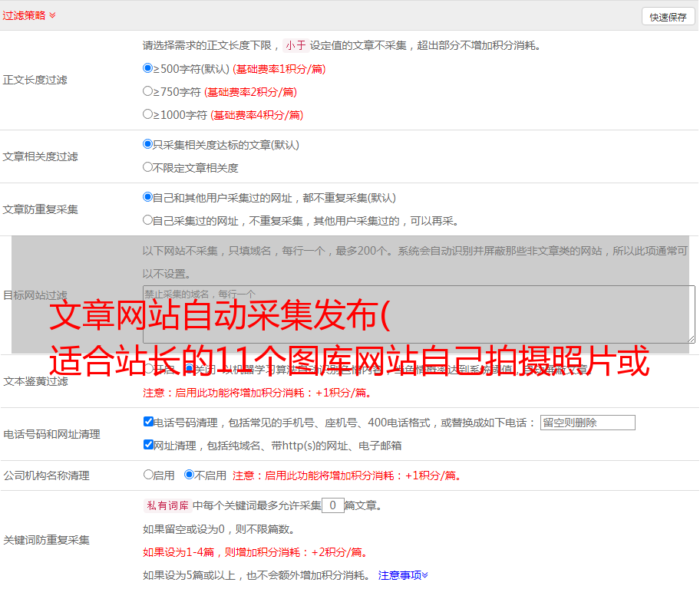Click the 私有词库 tag label
700x589 pixels.
coord(167,505)
